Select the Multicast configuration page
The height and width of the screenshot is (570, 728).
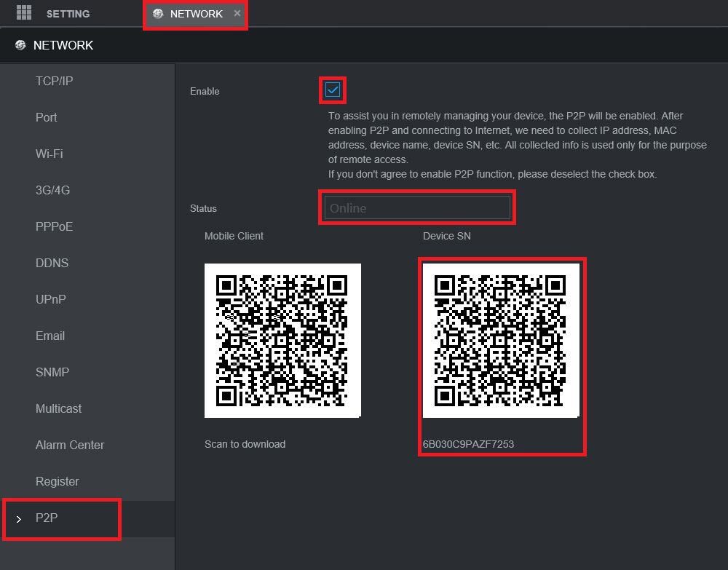coord(58,408)
